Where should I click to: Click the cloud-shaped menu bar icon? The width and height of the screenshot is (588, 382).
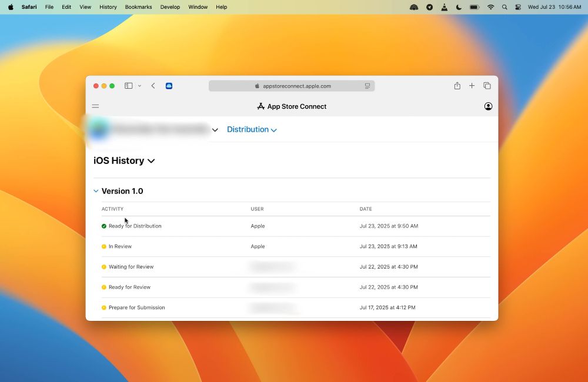414,6
